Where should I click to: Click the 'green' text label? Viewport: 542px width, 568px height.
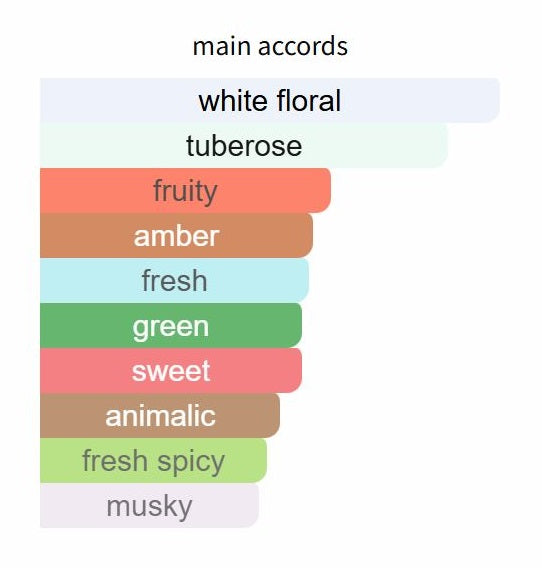[x=171, y=328]
